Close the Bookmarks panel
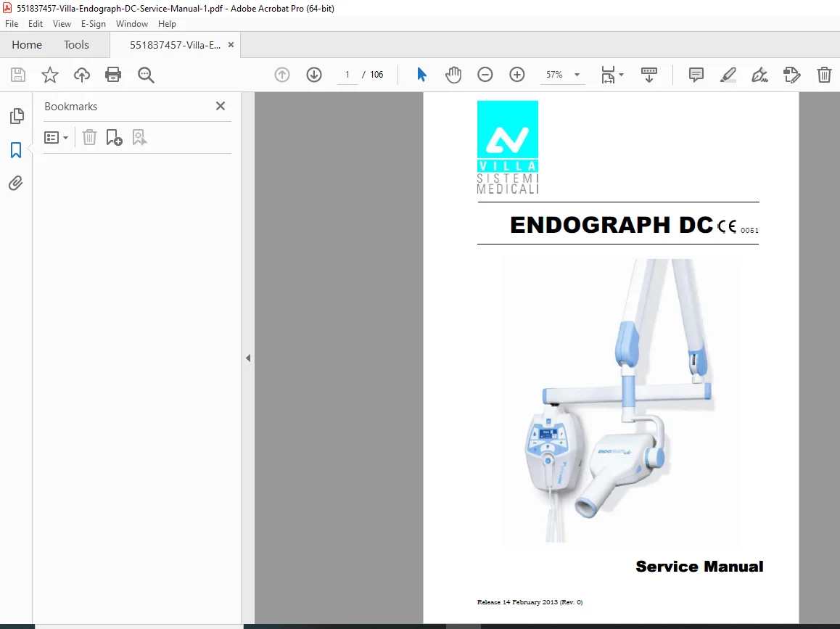 (221, 106)
